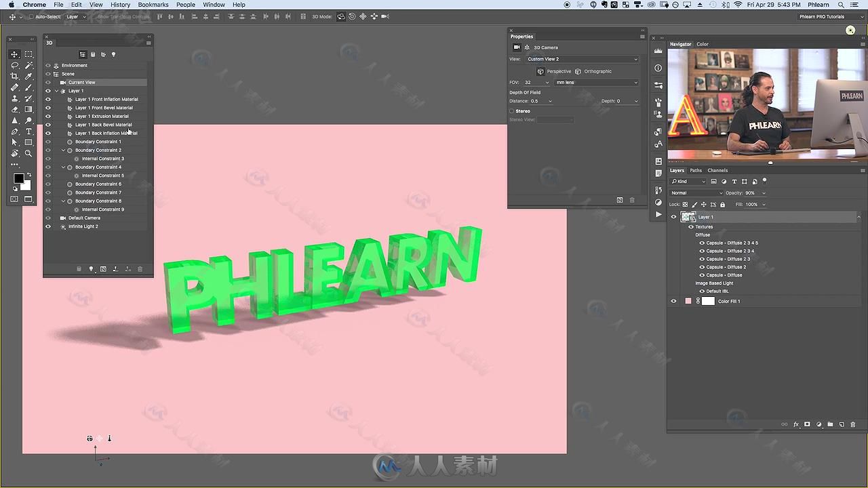868x488 pixels.
Task: Open the Auto-Select Layer dropdown
Action: coord(76,16)
